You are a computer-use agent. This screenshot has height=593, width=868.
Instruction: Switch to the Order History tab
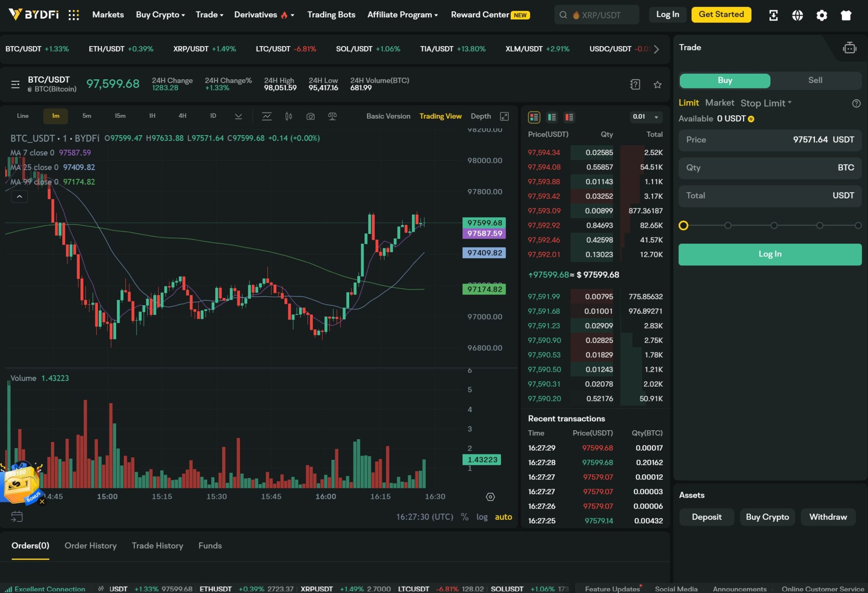point(90,546)
